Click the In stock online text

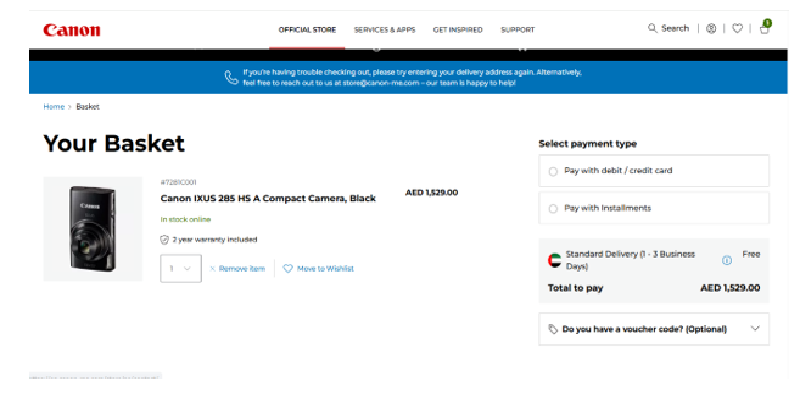pos(186,219)
